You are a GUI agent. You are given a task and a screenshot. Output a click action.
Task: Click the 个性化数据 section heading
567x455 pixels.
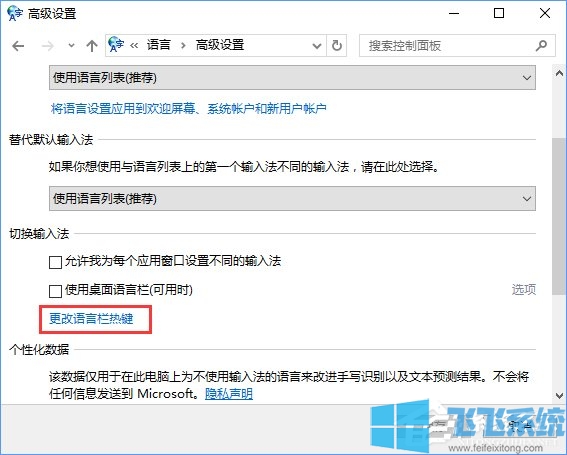point(39,350)
